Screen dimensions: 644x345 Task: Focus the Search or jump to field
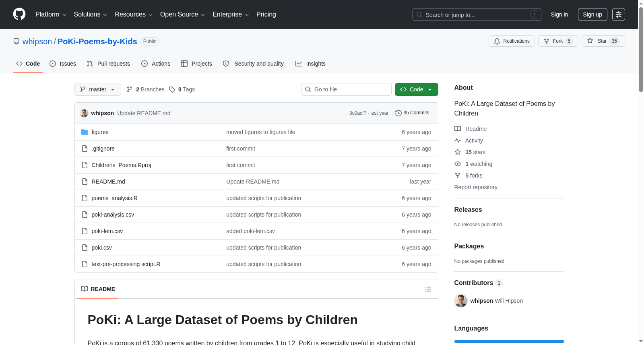[x=477, y=14]
